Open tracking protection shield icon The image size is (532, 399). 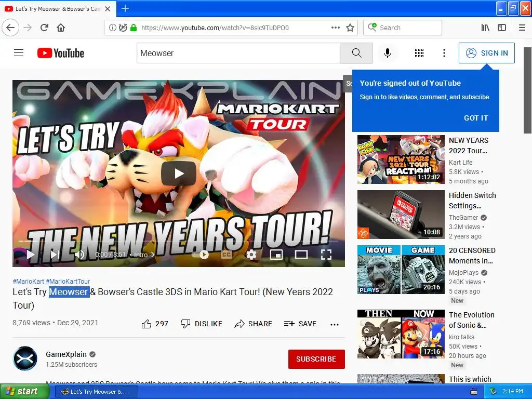tap(123, 28)
